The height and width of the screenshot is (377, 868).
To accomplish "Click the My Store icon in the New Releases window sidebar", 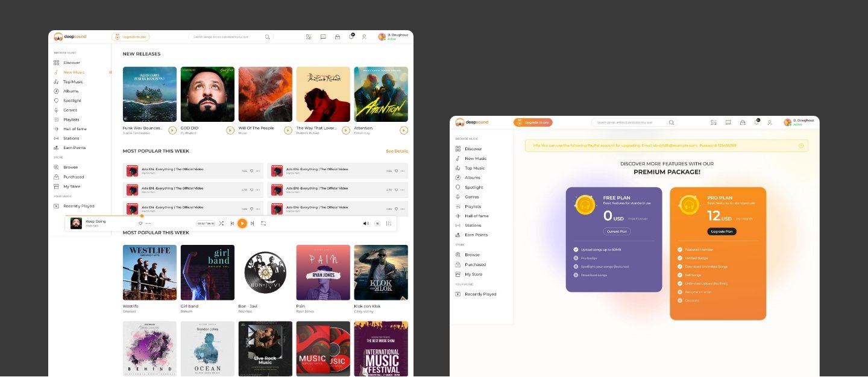I will 56,186.
